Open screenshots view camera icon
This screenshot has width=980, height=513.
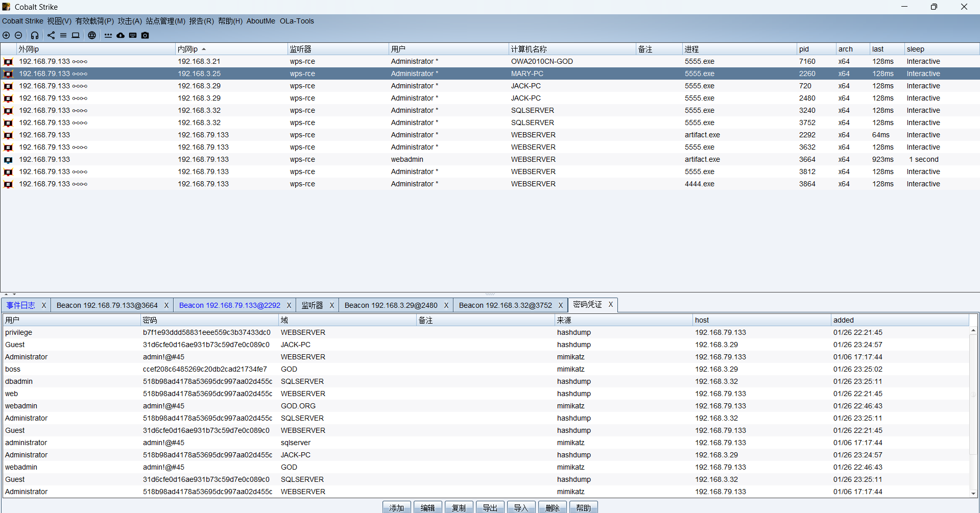(145, 35)
